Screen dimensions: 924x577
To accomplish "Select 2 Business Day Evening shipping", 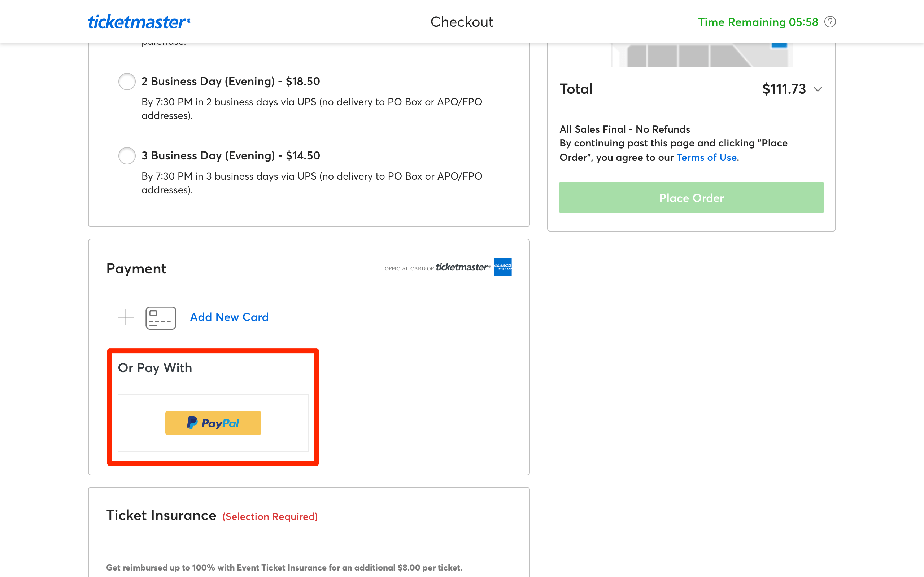I will tap(127, 81).
